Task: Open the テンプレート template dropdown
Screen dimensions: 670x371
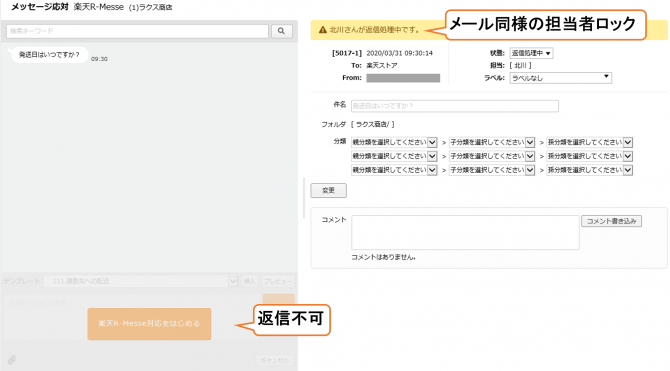Action: tap(141, 281)
